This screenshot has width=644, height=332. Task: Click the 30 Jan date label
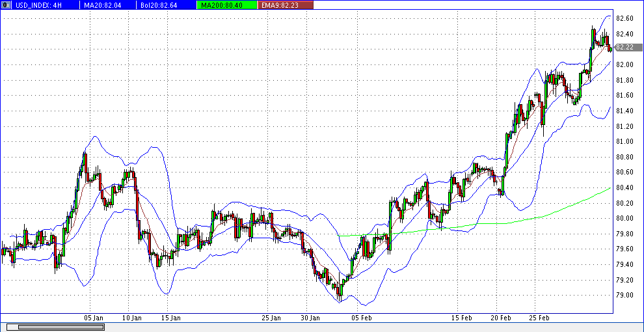coord(310,318)
